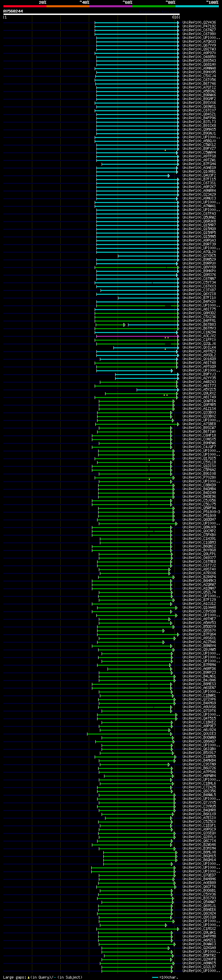Image resolution: width=222 pixels, height=980 pixels.
Task: Click the purple alignment bar of A3CJV2
Action: pyautogui.click(x=137, y=336)
